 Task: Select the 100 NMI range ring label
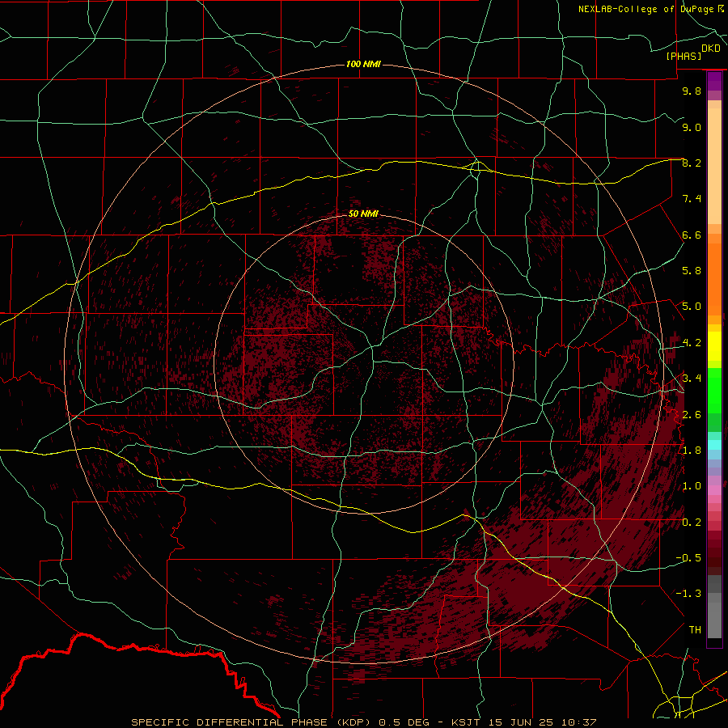[363, 64]
